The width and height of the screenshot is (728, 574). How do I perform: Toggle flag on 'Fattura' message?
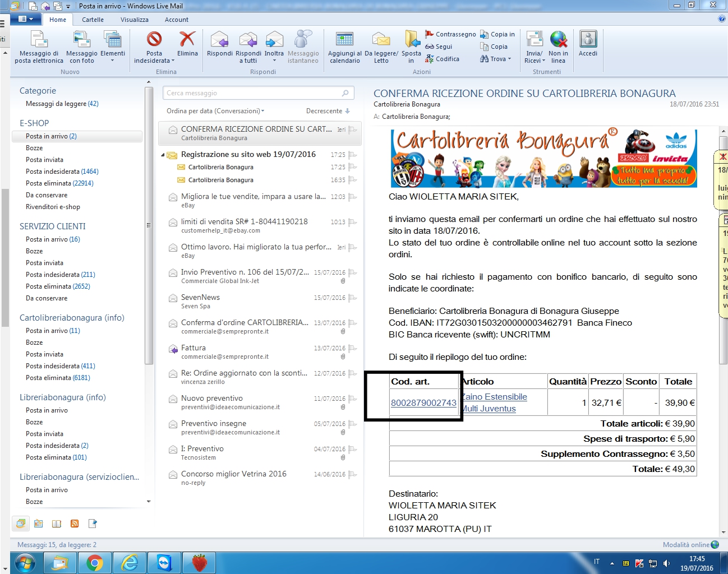[x=353, y=349]
